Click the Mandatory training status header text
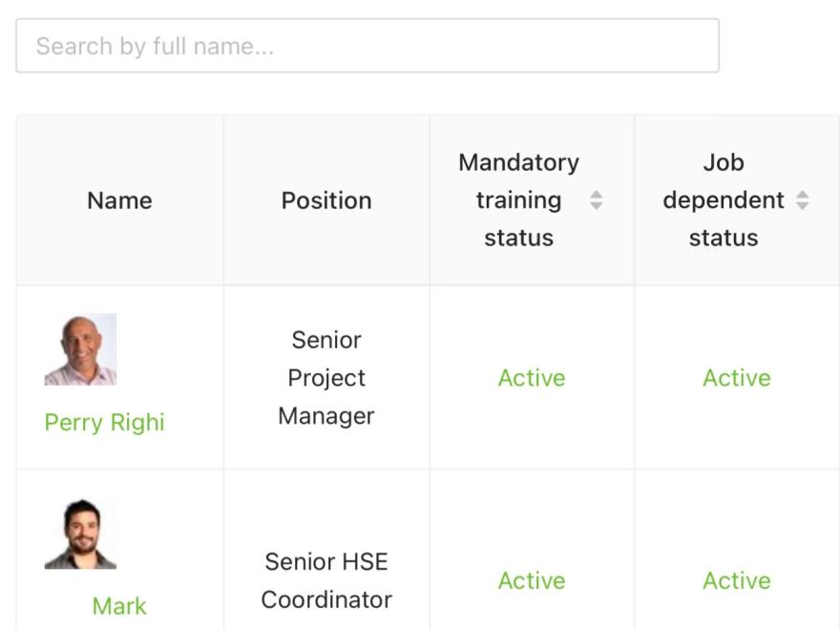This screenshot has height=630, width=840. pos(518,200)
